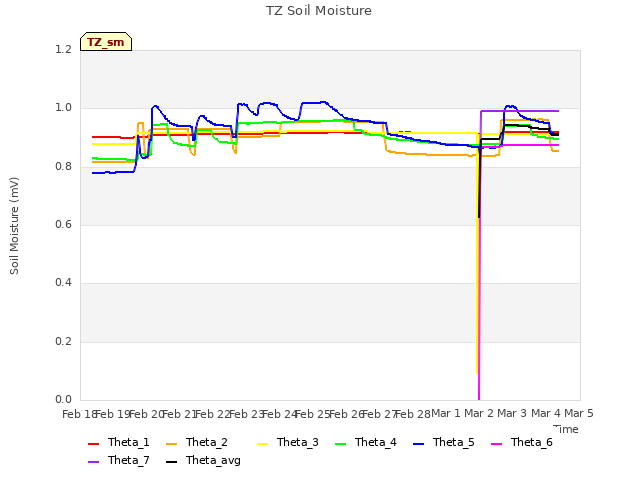Click the 0.0 y-axis tick label
Viewport: 640px width, 480px height.
tap(63, 400)
